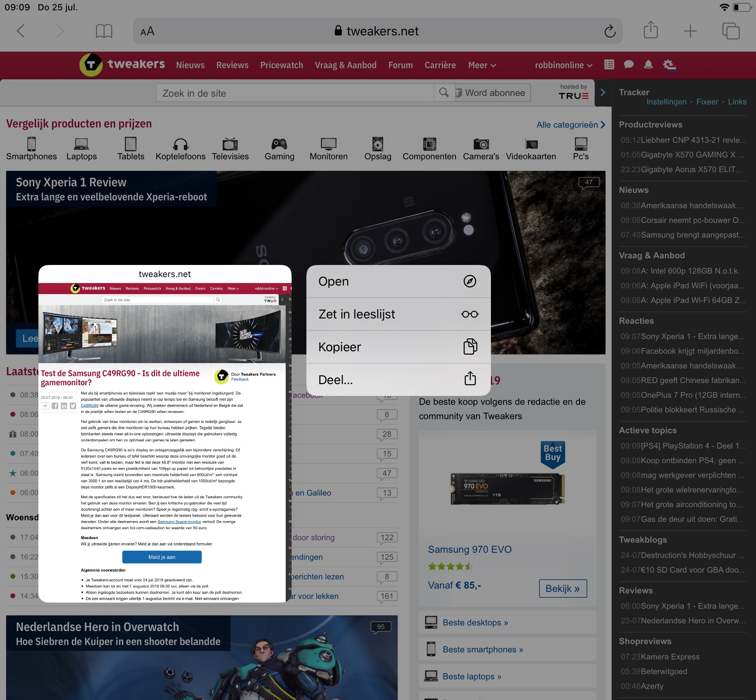Open the robbinonline account dropdown
This screenshot has width=756, height=700.
(563, 65)
